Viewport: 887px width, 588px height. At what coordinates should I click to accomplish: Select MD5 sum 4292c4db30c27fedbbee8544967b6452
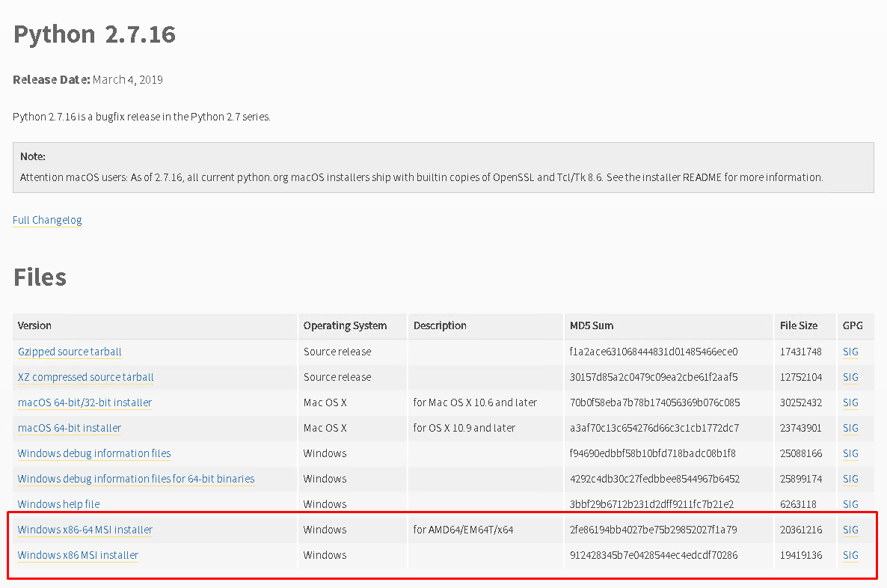pos(654,479)
